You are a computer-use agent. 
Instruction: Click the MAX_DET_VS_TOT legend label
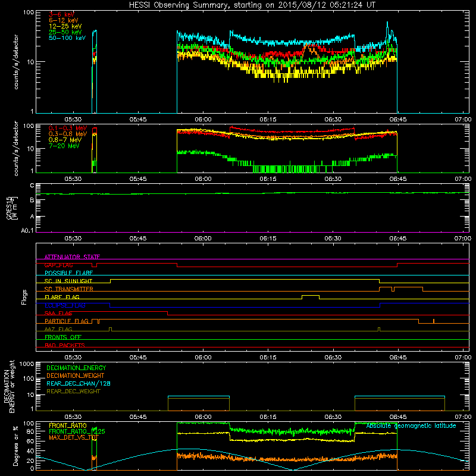tap(73, 437)
